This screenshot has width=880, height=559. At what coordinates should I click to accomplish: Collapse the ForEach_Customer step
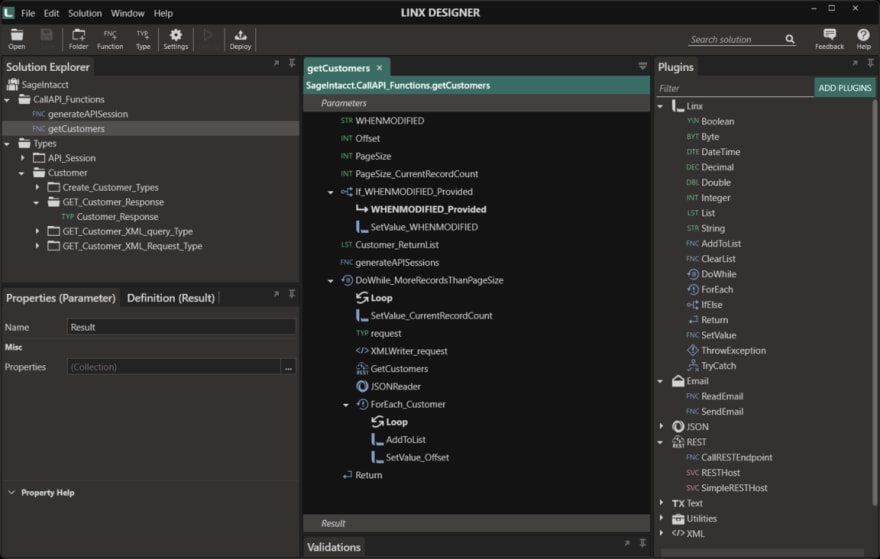tap(346, 405)
